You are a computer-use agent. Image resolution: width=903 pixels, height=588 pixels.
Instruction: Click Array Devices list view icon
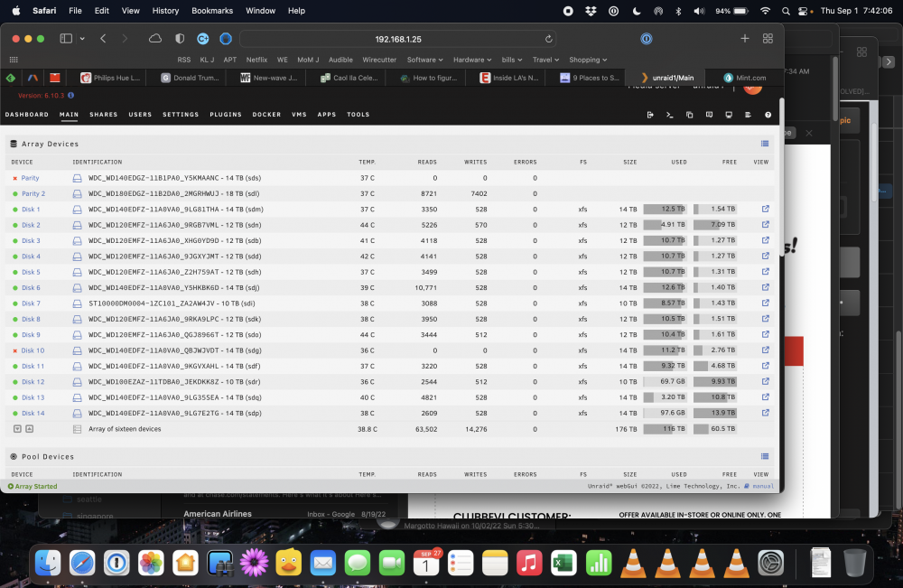point(765,144)
